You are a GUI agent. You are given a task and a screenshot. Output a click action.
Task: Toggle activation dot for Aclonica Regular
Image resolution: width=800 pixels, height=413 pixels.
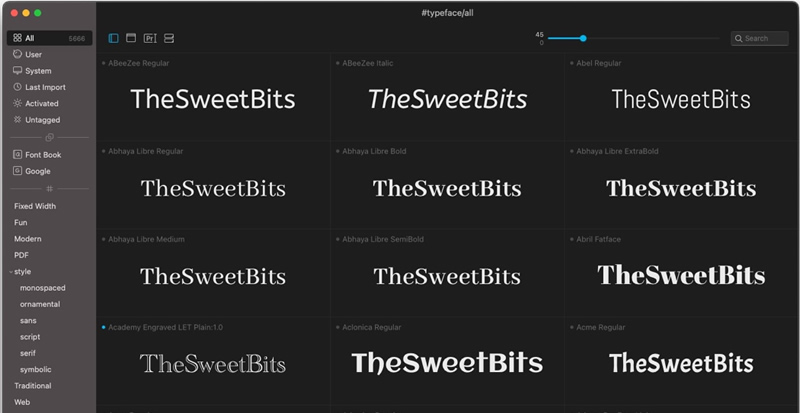tap(338, 327)
